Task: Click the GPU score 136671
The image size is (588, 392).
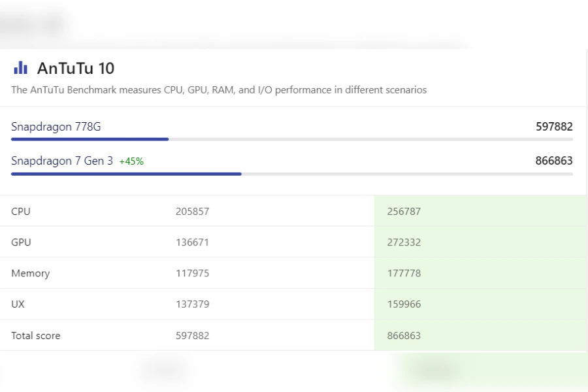Action: [192, 242]
